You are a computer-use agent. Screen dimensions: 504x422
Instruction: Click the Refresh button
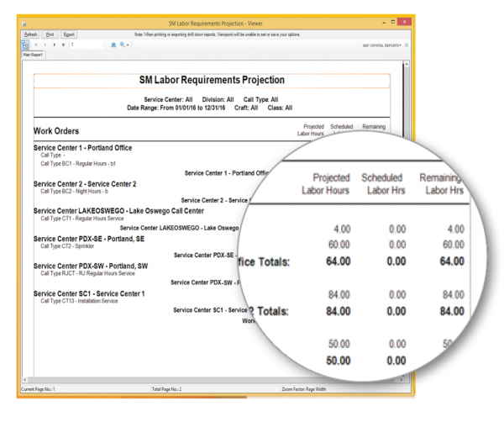coord(31,34)
